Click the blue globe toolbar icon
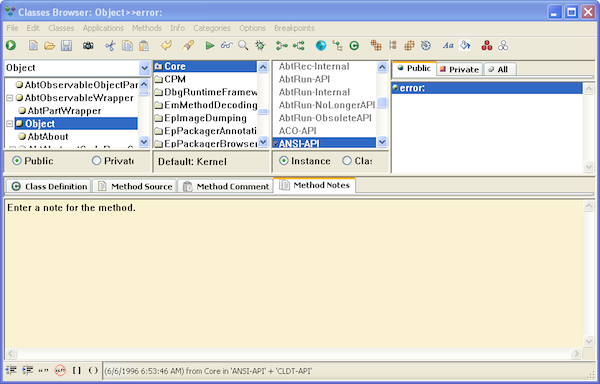The height and width of the screenshot is (384, 600). point(321,46)
